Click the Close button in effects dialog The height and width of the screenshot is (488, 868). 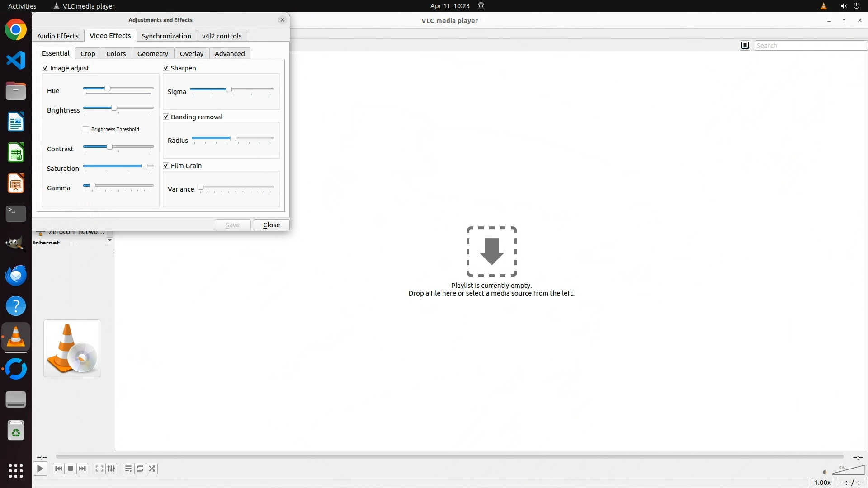(x=271, y=225)
